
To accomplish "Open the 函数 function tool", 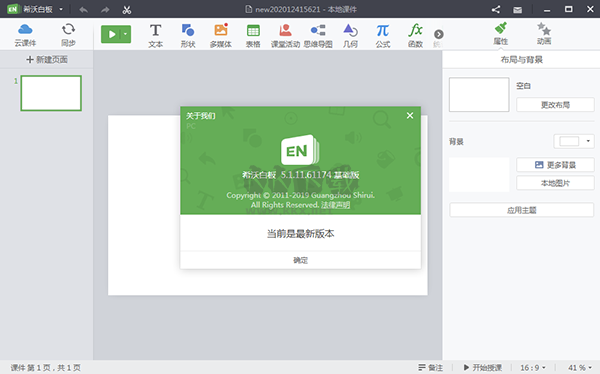I will pyautogui.click(x=415, y=36).
